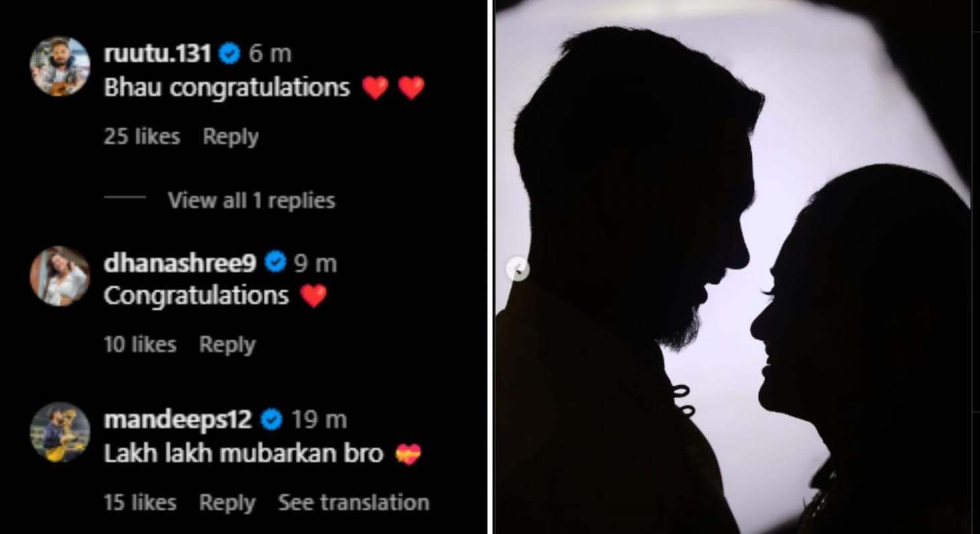Viewport: 980px width, 534px height.
Task: Reply to the Lakh lakh mubarkan comment
Action: [228, 502]
